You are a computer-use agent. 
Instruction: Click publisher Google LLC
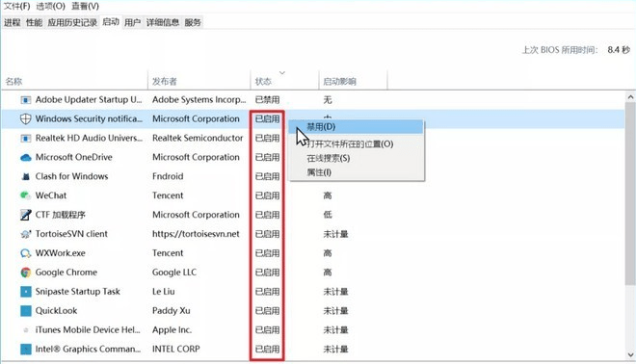[174, 273]
